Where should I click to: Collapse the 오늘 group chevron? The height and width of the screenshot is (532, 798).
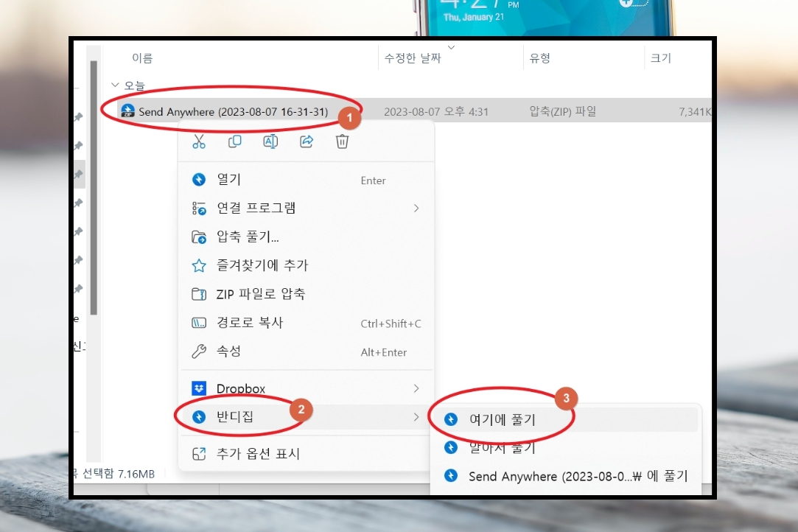pos(115,85)
